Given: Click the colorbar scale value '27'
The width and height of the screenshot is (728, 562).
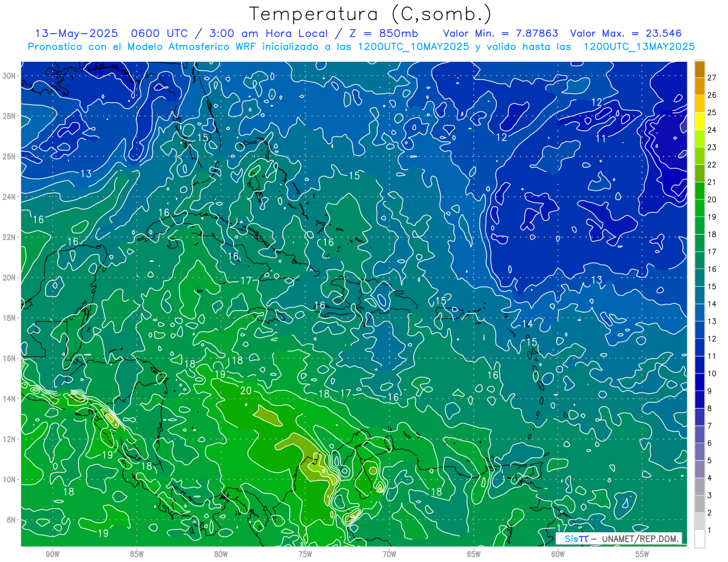Looking at the screenshot, I should click(x=712, y=78).
